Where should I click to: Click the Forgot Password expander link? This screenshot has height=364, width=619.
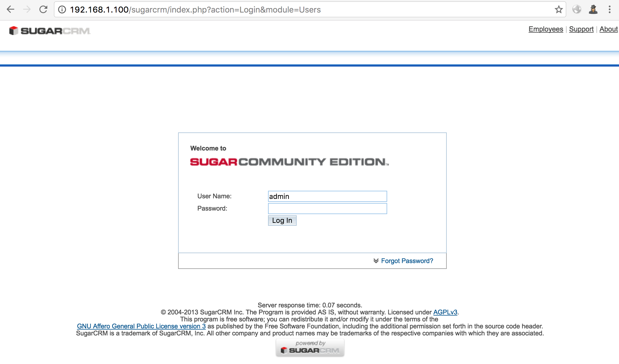403,261
